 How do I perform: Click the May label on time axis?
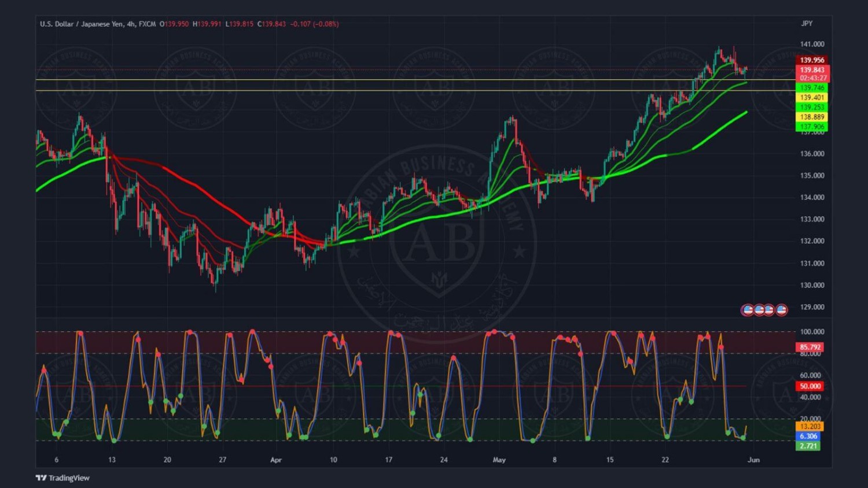click(x=499, y=460)
